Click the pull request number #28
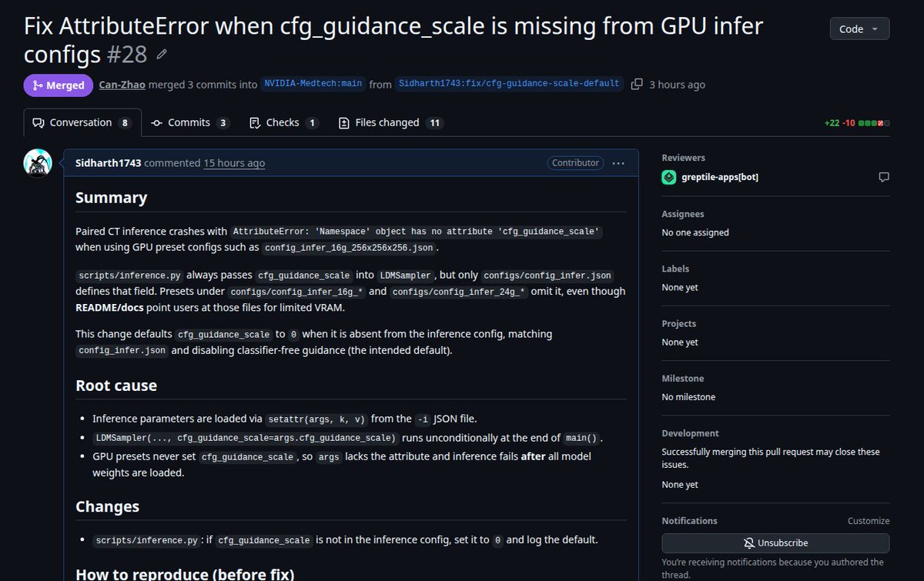Viewport: 924px width, 581px height. pyautogui.click(x=128, y=55)
